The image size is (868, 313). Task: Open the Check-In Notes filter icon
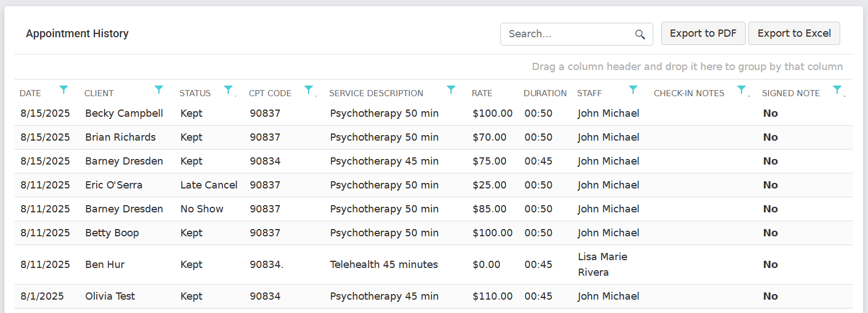click(x=741, y=90)
